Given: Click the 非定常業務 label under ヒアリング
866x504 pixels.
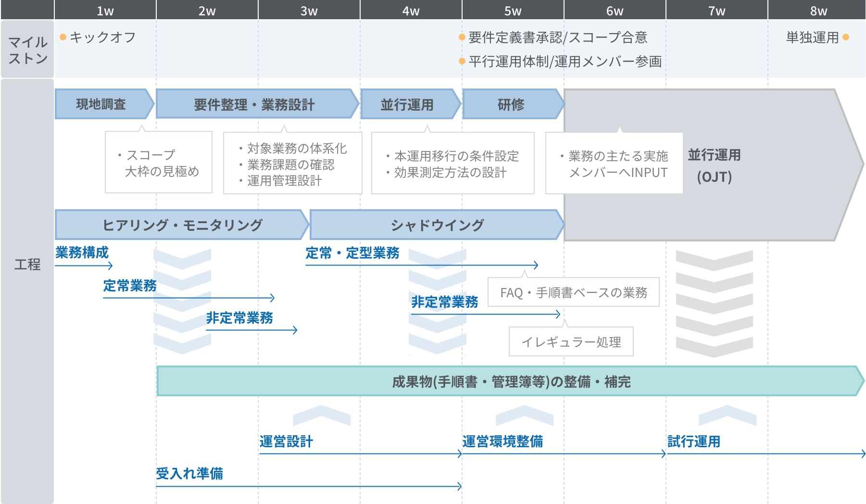Looking at the screenshot, I should point(239,318).
